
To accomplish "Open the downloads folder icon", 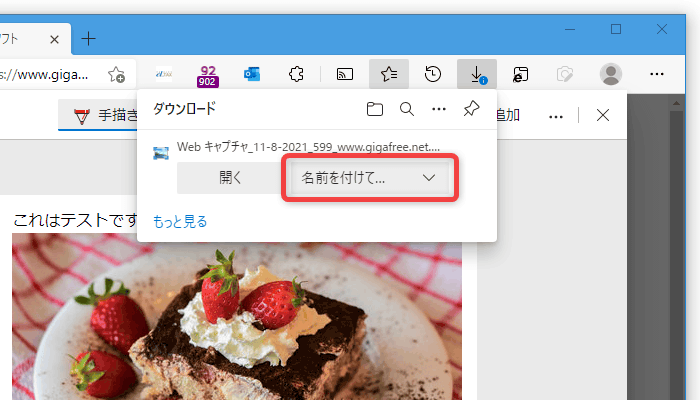I will [x=375, y=109].
